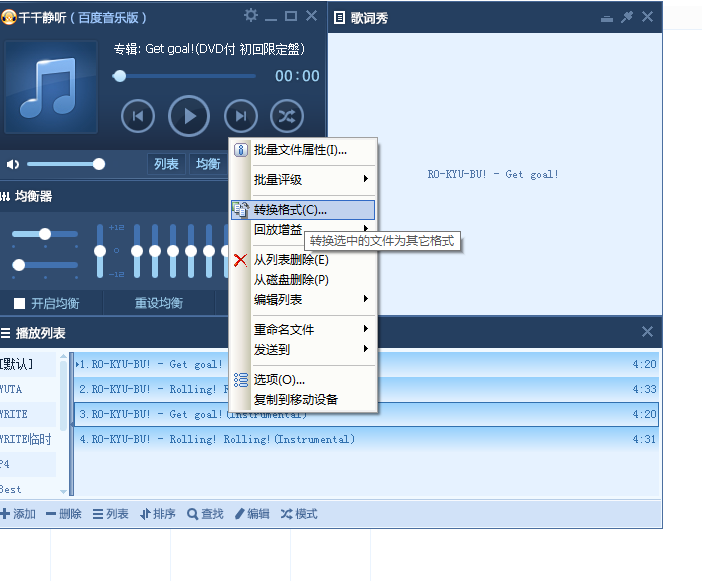Toggle the 均衡 equalizer panel button
702x581 pixels.
coord(208,164)
